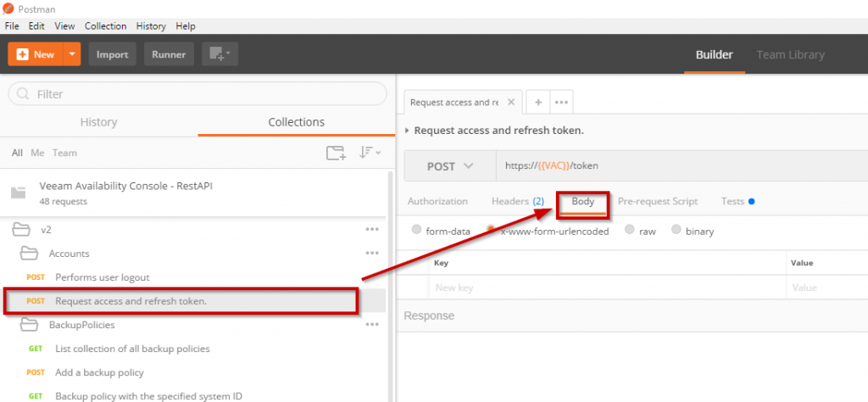This screenshot has width=868, height=402.
Task: Click the Filter search field
Action: (x=197, y=94)
